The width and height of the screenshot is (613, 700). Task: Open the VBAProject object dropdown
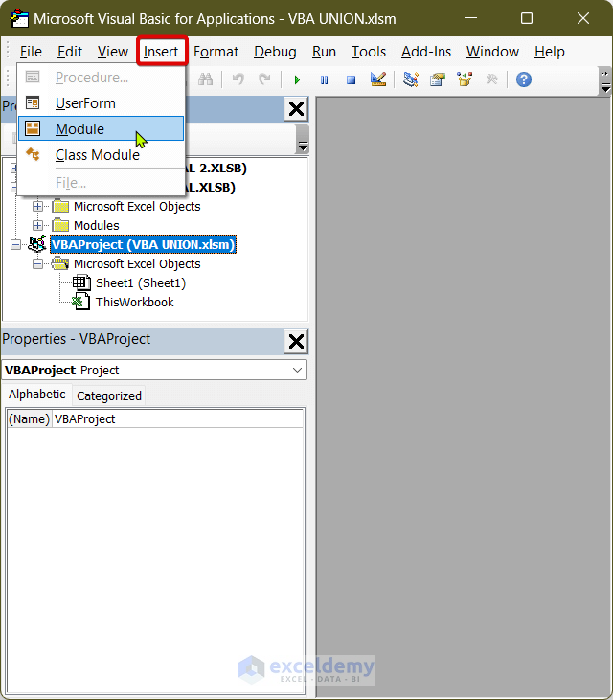tap(297, 370)
